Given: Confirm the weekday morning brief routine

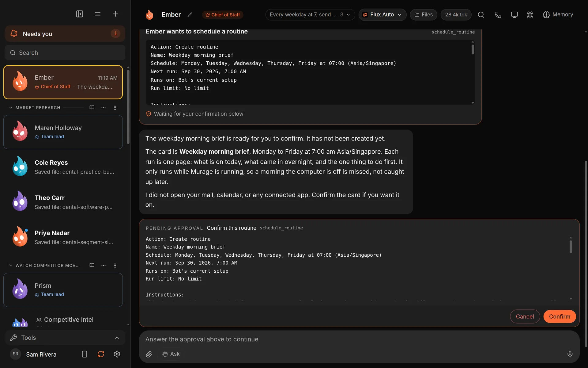Looking at the screenshot, I should pyautogui.click(x=560, y=316).
